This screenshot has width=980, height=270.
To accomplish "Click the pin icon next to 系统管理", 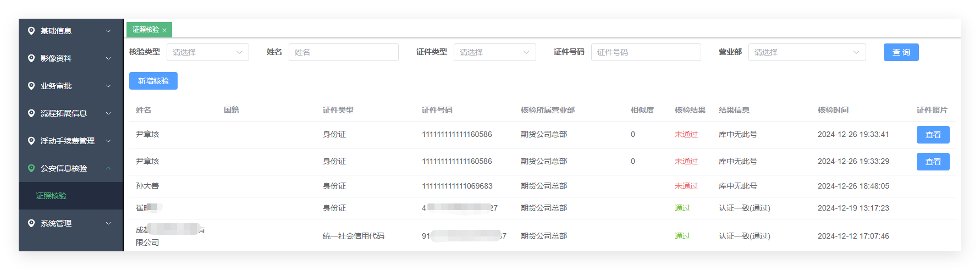I will coord(31,223).
